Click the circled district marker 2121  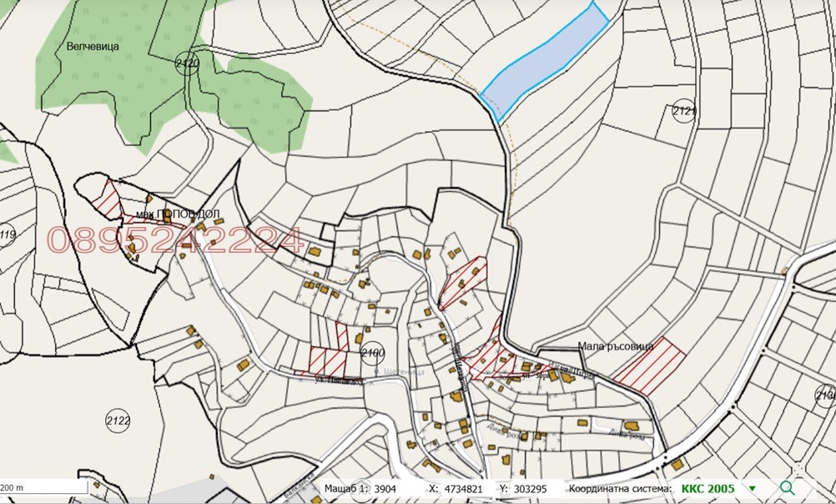tap(684, 111)
